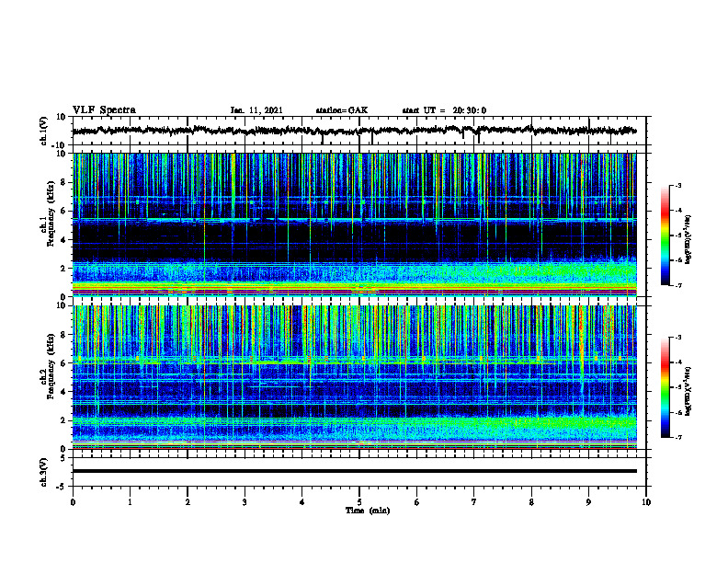728x563 pixels.
Task: Click time axis tick label '2'
Action: 188,502
